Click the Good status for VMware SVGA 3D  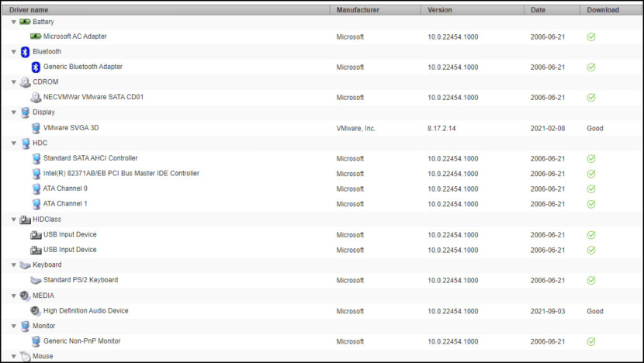pyautogui.click(x=595, y=129)
